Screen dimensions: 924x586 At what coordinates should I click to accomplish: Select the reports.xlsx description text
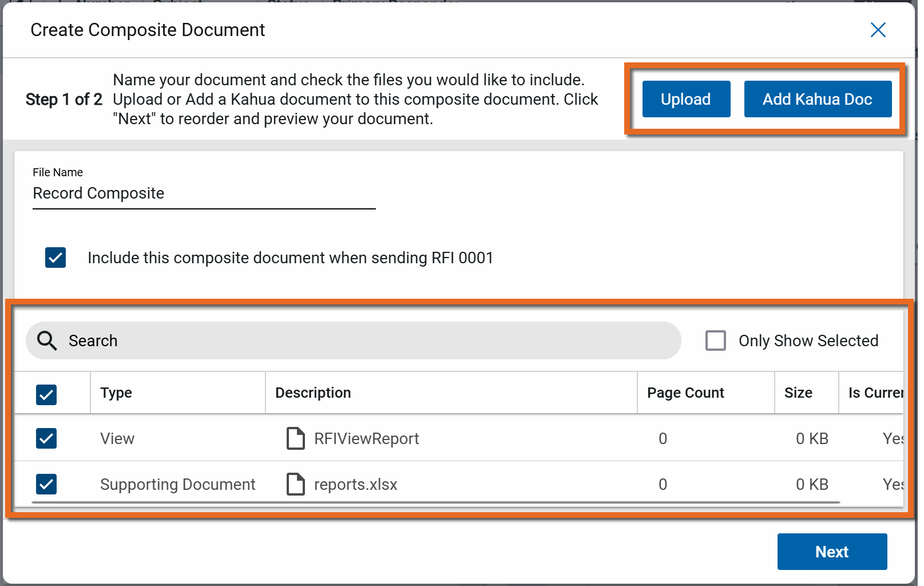click(355, 485)
